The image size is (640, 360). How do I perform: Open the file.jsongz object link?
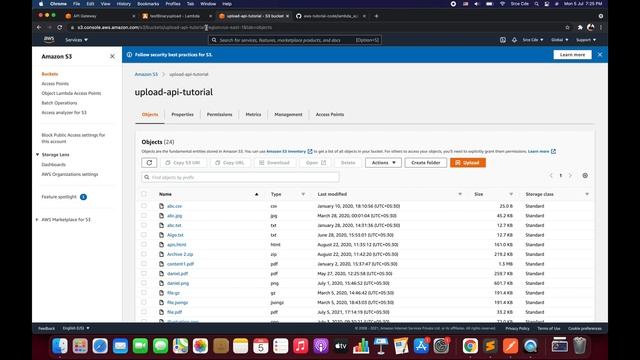tap(177, 302)
